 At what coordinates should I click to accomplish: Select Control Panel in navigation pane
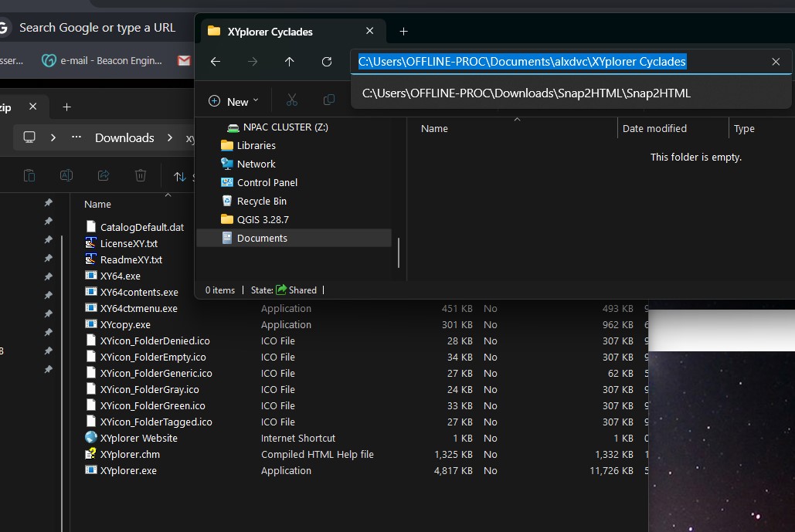pos(267,182)
